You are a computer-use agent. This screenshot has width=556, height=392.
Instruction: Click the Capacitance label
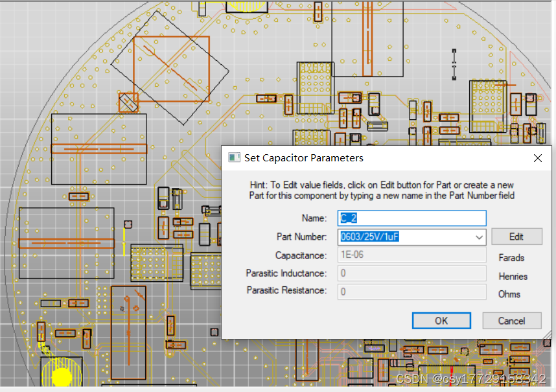[x=301, y=255]
